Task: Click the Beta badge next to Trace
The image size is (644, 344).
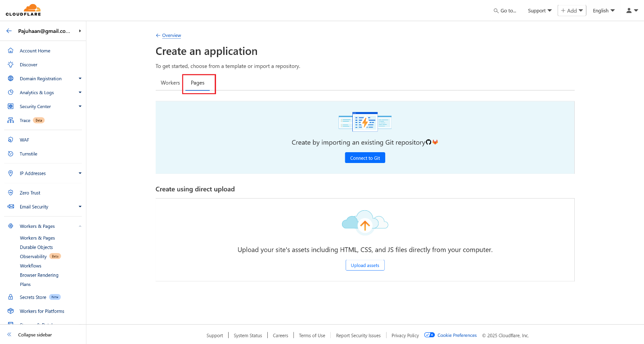Action: pos(39,121)
